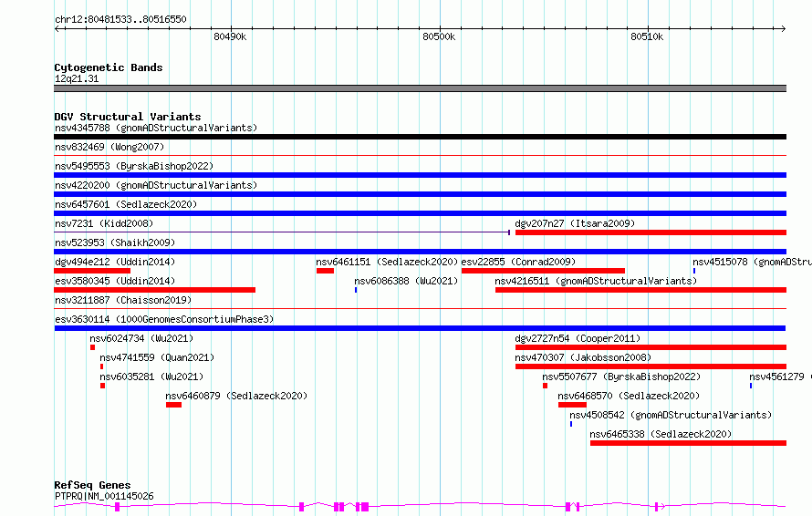Select the red nsv470307 variant bar
This screenshot has width=812, height=516.
coord(651,367)
